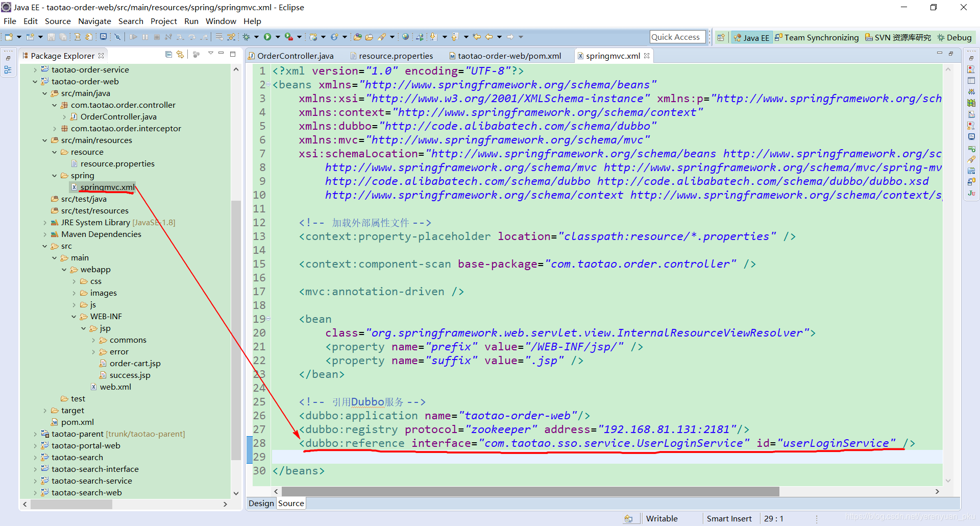Go to Last Edit Location icon
Screen dimensions: 980x526
click(x=477, y=37)
